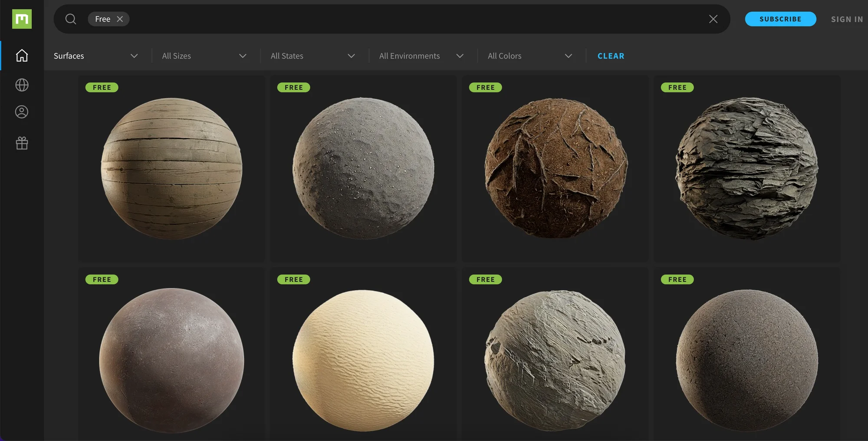Click the gift box icon
Image resolution: width=868 pixels, height=441 pixels.
[22, 143]
